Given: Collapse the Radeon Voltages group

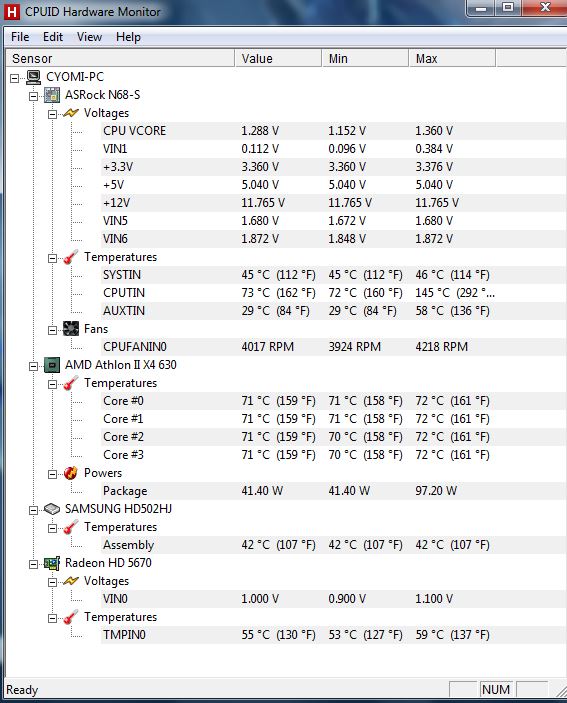Looking at the screenshot, I should pos(52,582).
